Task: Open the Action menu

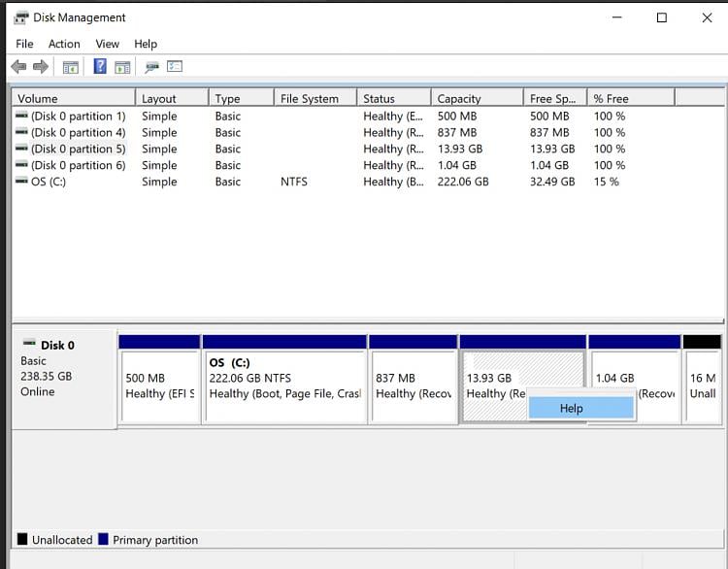Action: coord(64,44)
